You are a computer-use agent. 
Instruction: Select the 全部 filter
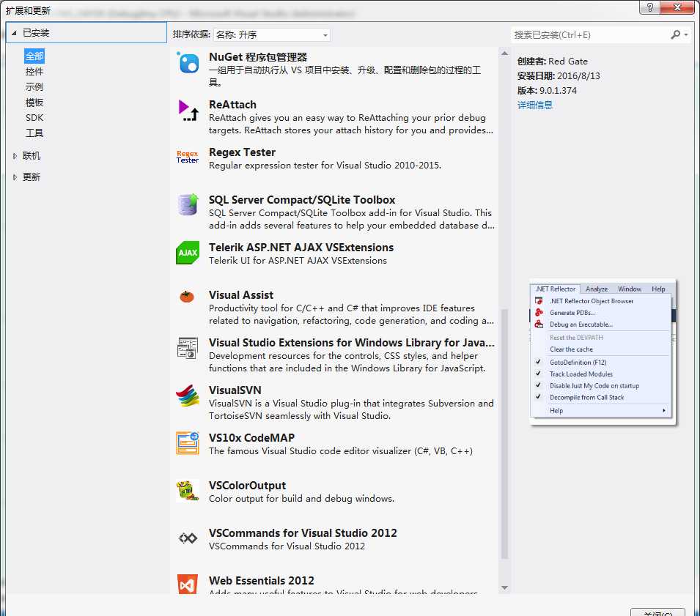coord(34,56)
